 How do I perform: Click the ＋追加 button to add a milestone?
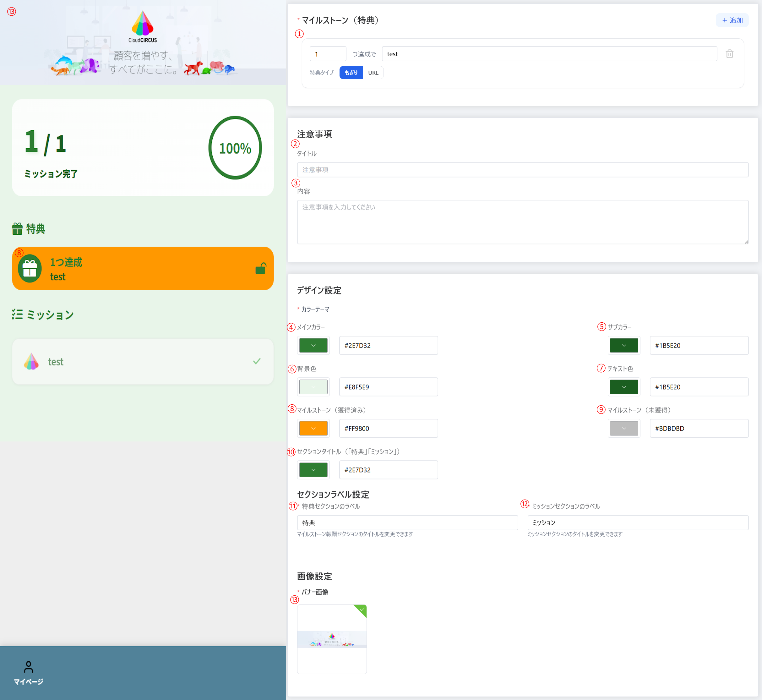pos(732,20)
